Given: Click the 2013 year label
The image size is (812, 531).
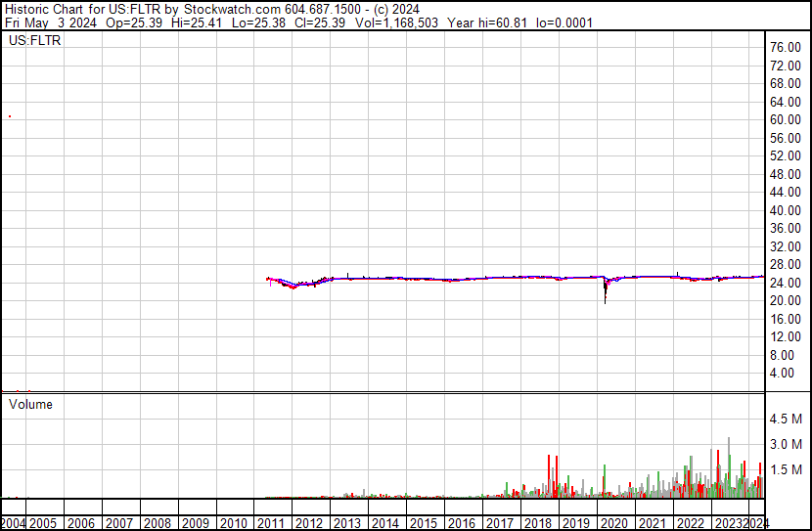Looking at the screenshot, I should pyautogui.click(x=347, y=523).
